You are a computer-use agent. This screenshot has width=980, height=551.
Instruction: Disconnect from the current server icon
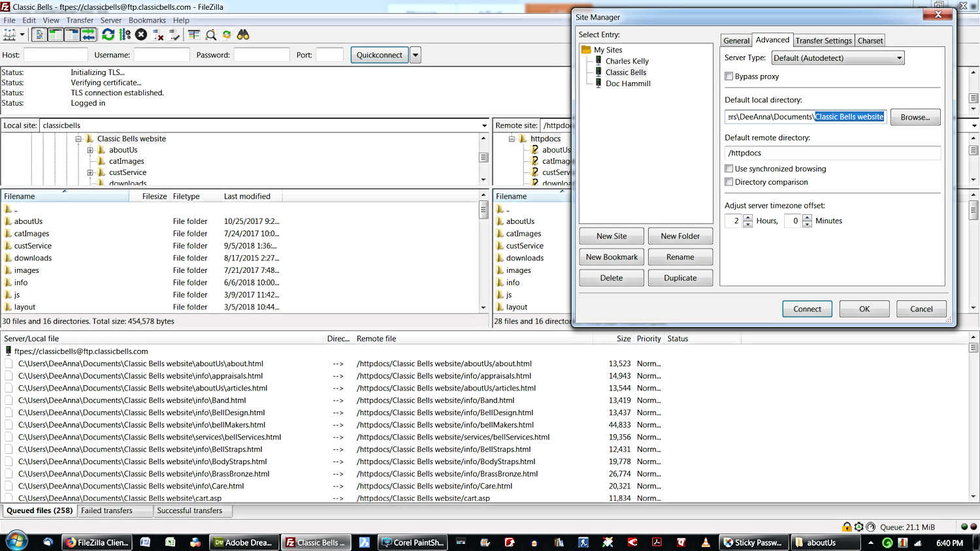tap(158, 35)
